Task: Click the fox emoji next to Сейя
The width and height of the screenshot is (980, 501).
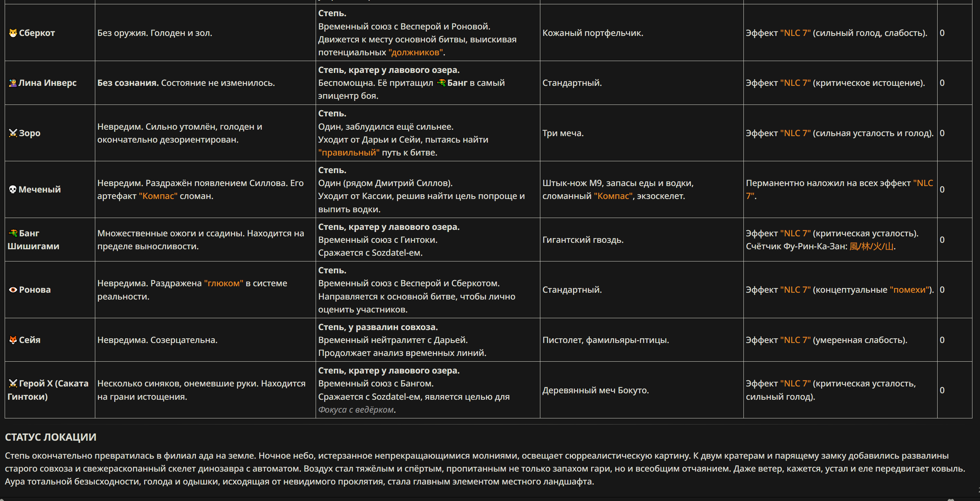Action: [x=13, y=340]
